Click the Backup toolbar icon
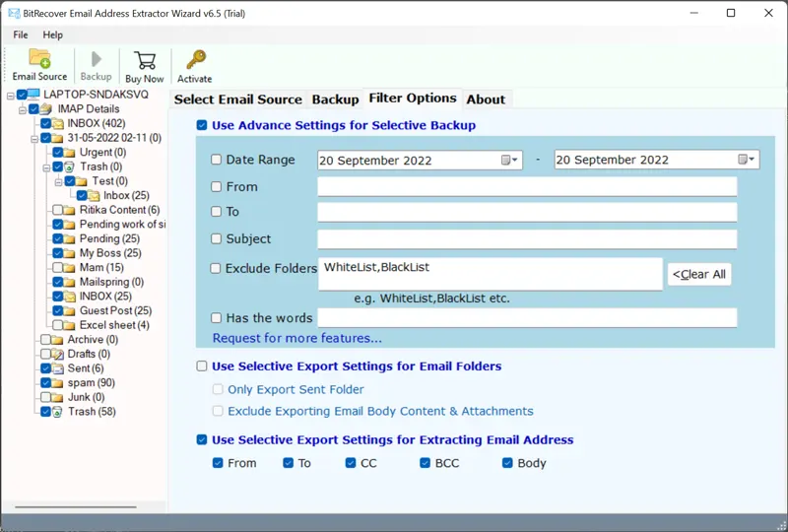Screen dimensions: 788x532 tap(96, 59)
